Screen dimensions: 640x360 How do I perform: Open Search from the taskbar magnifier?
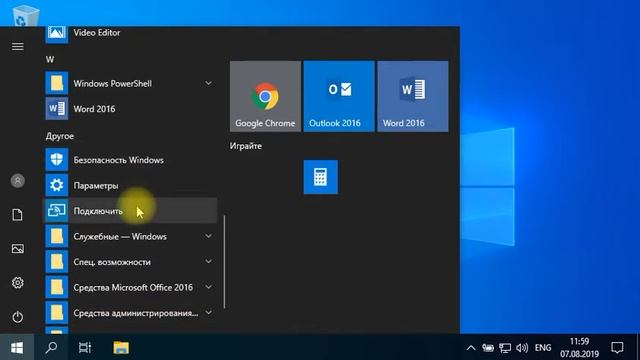coord(51,348)
